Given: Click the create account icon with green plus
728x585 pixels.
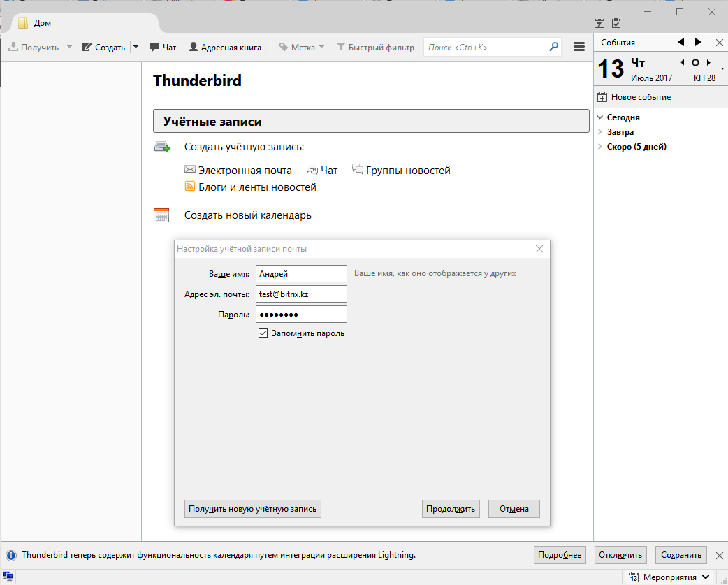Looking at the screenshot, I should (161, 147).
